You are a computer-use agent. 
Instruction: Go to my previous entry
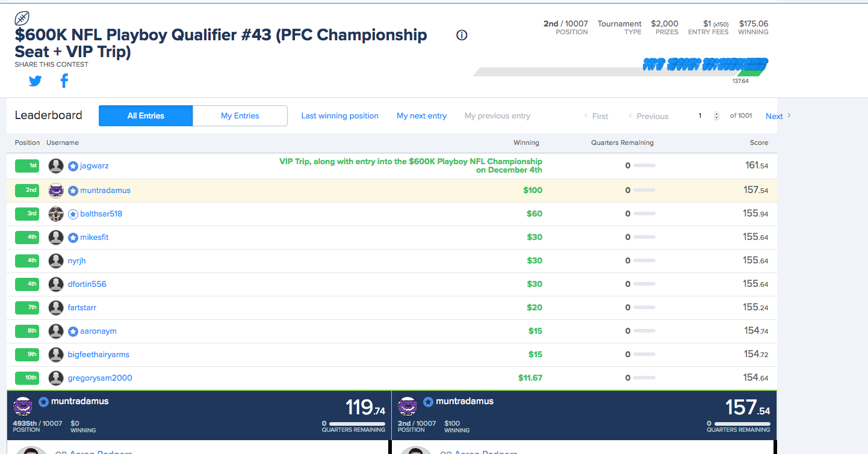(497, 116)
